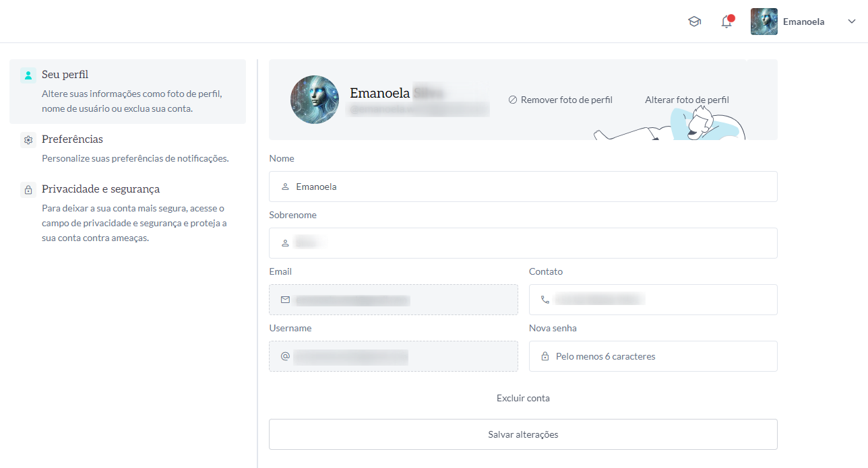Switch to the Preferências section

pyautogui.click(x=72, y=139)
